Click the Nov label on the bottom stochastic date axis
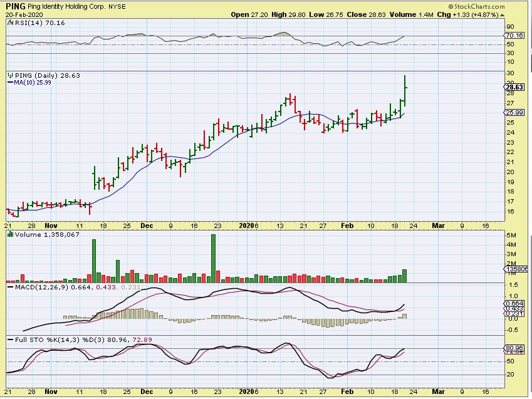Viewport: 532px width, 399px height. [51, 391]
